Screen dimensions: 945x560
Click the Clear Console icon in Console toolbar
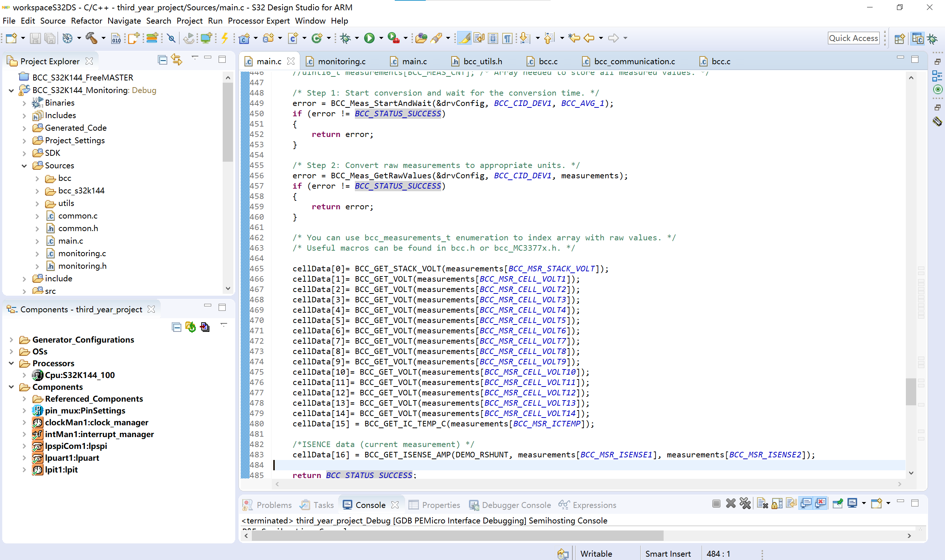[x=762, y=503]
